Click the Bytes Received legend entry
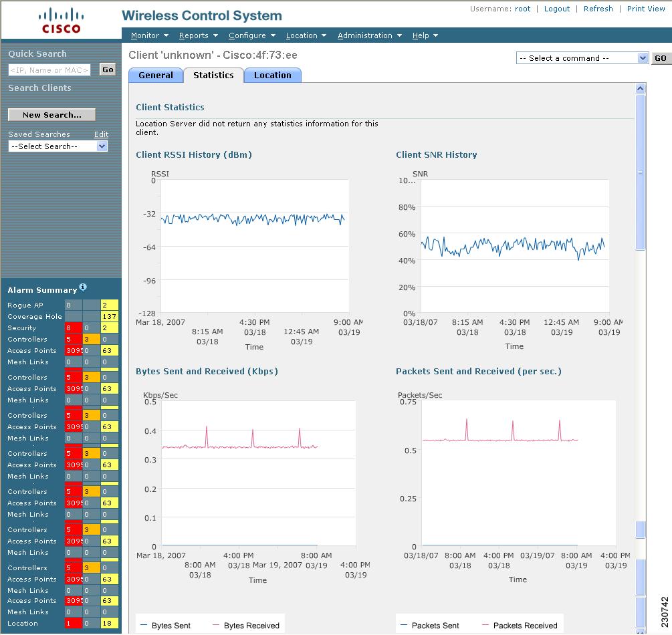The width and height of the screenshot is (672, 635). [x=246, y=626]
